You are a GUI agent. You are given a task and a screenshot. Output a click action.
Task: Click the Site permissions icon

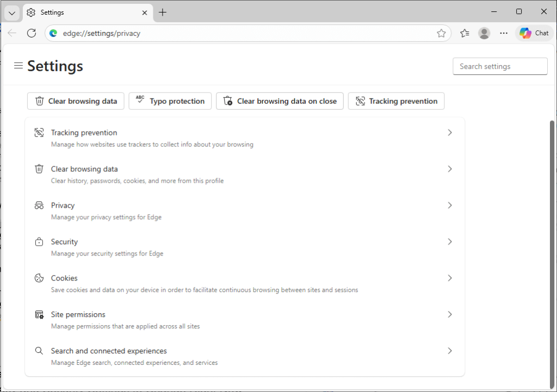pos(39,314)
